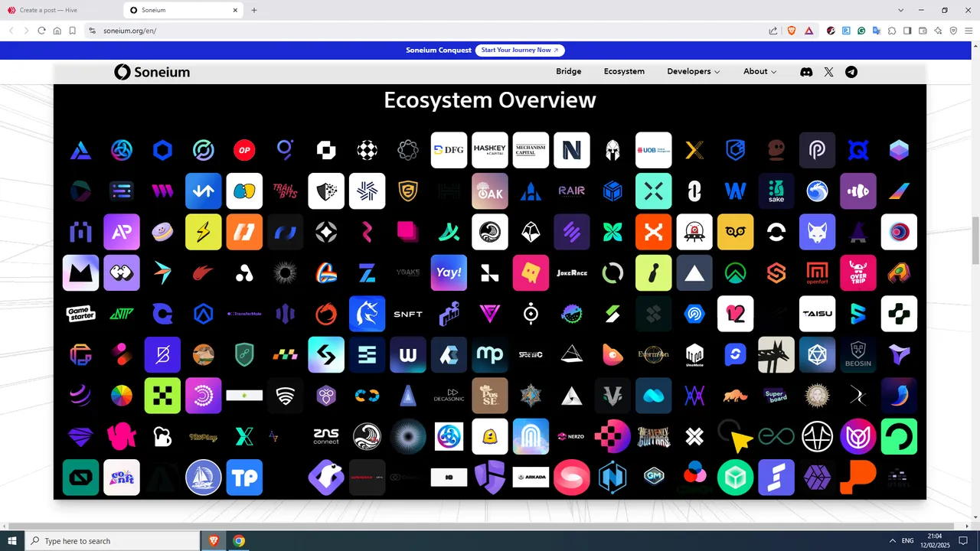Expand the Developers dropdown menu
980x551 pixels.
tap(694, 71)
